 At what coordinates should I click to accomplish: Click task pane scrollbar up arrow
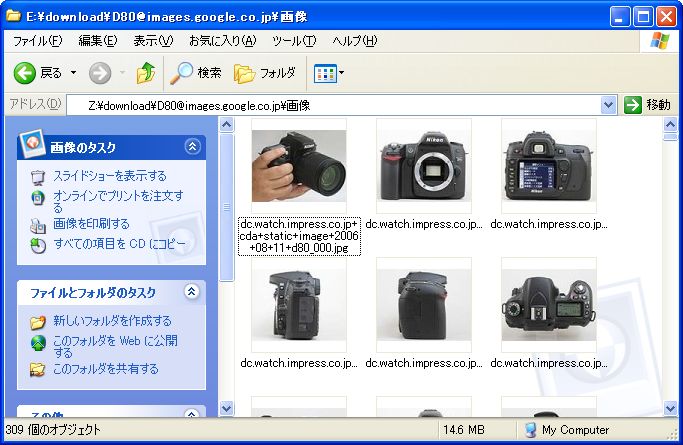[x=227, y=125]
